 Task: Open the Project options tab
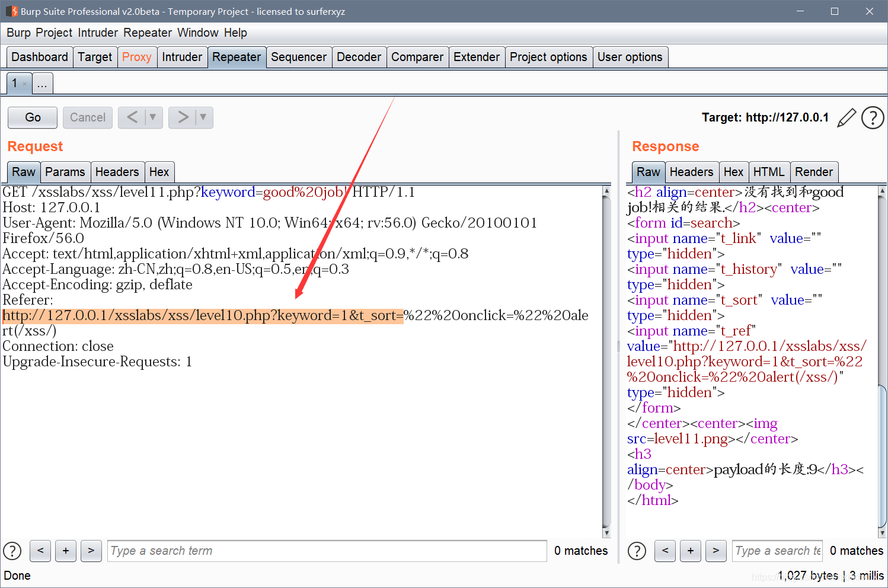click(548, 57)
